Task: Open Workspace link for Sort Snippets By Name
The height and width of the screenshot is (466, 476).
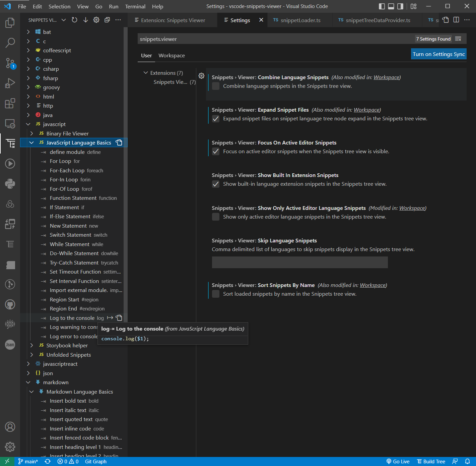Action: tap(372, 285)
